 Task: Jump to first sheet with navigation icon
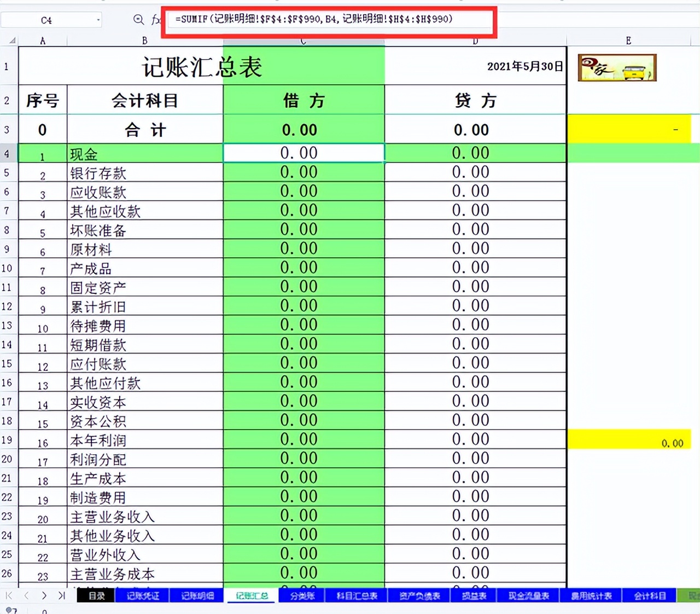(10, 596)
